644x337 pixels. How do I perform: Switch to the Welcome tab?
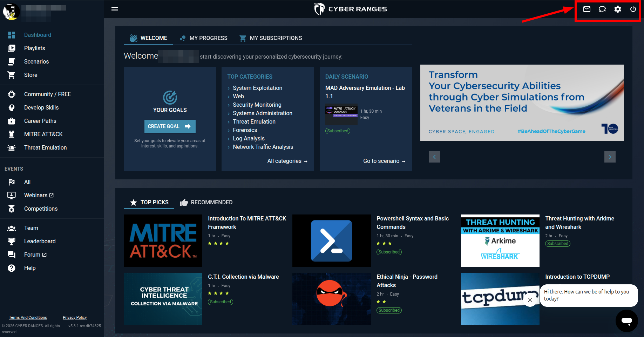pyautogui.click(x=148, y=38)
